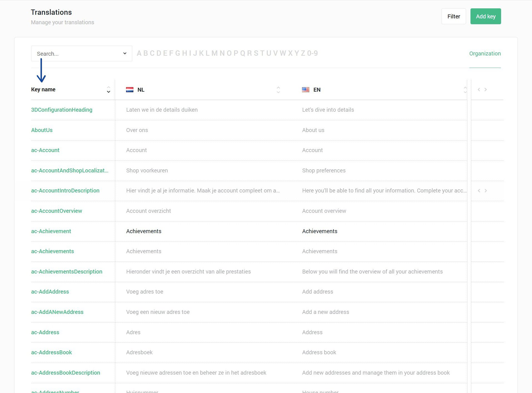This screenshot has width=532, height=393.
Task: Click previous-language arrow in the table header
Action: tap(479, 90)
